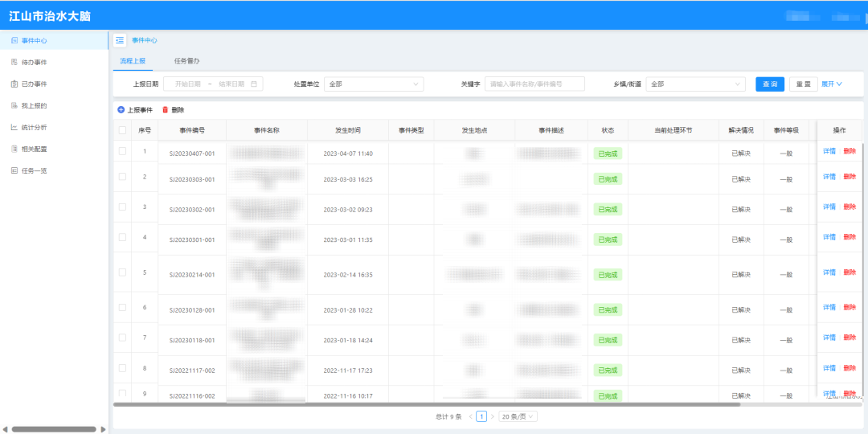
Task: Click the 查询 search button
Action: tap(770, 84)
